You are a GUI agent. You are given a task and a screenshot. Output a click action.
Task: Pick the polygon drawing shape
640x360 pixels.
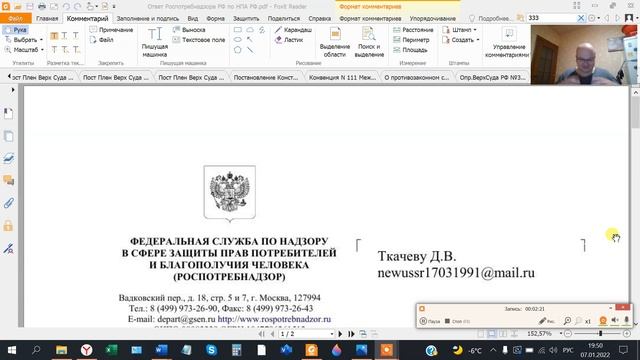point(238,50)
